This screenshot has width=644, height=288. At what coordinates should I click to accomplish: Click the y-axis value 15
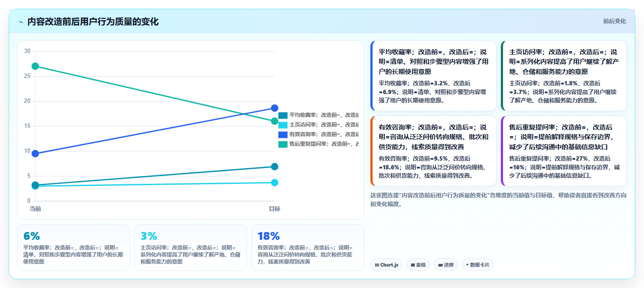27,126
